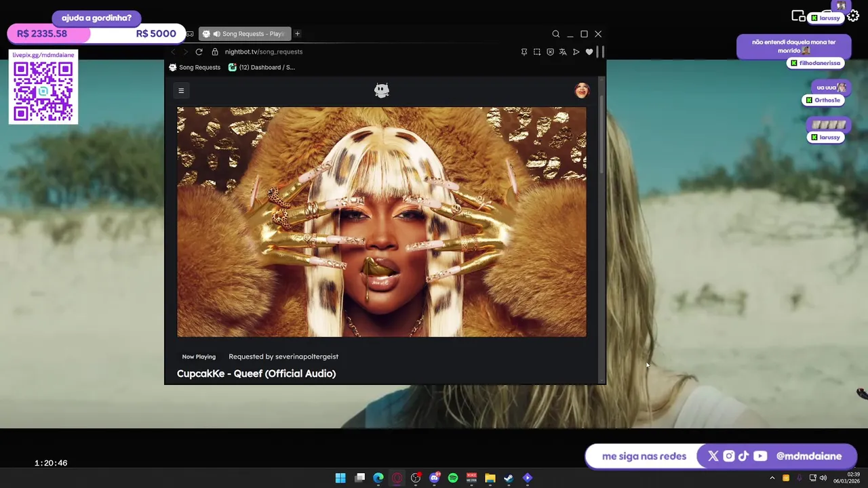868x488 pixels.
Task: Click the YouTube icon in the banner
Action: tap(760, 456)
